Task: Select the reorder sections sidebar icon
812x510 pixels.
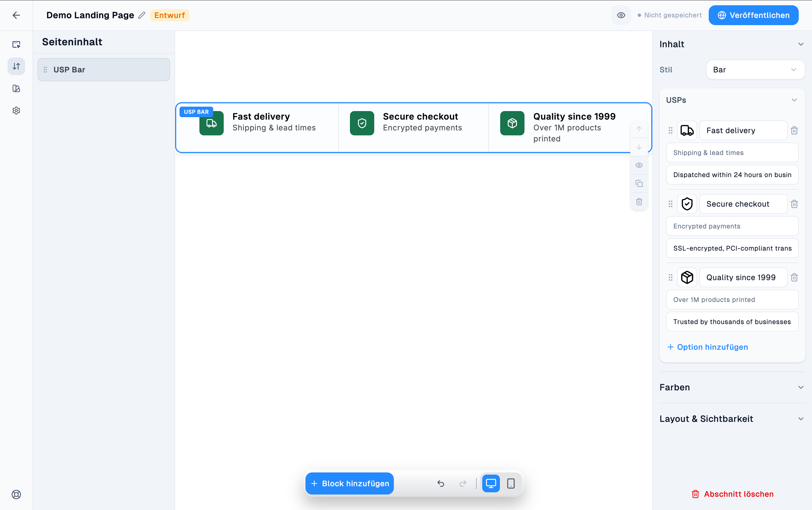Action: (16, 67)
